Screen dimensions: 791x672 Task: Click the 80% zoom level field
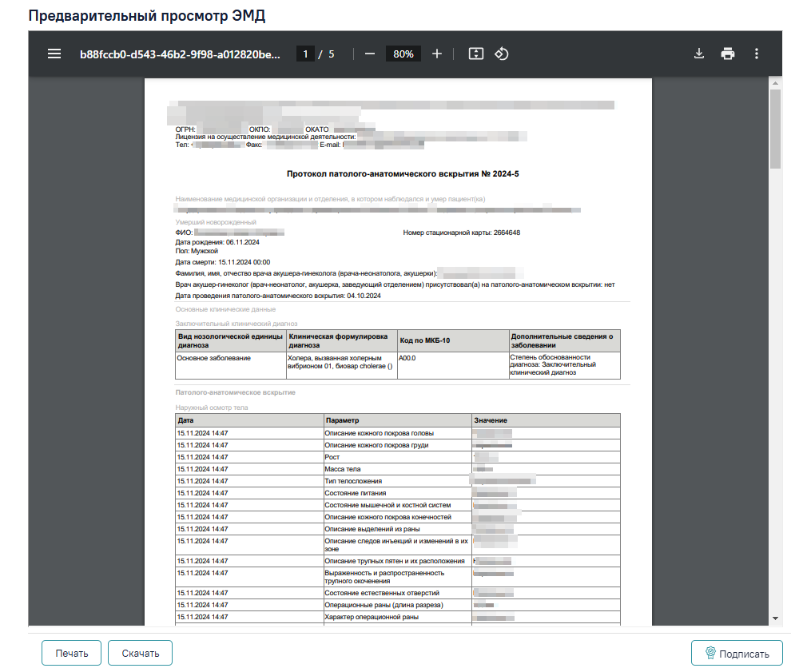403,54
